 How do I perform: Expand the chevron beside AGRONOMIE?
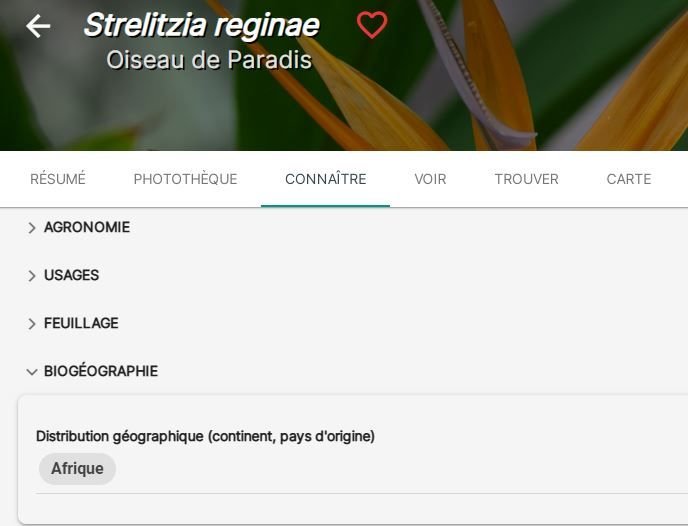point(32,228)
